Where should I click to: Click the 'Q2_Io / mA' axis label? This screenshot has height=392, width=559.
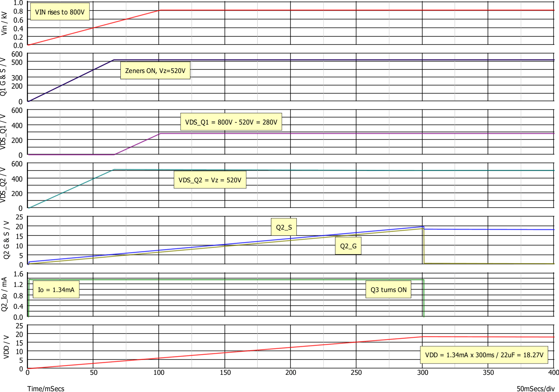point(4,294)
